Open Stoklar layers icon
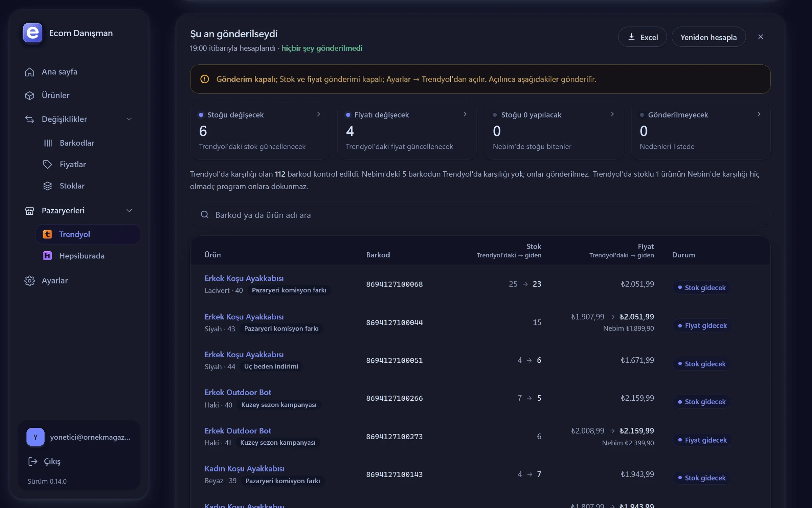Image resolution: width=812 pixels, height=508 pixels. coord(47,186)
